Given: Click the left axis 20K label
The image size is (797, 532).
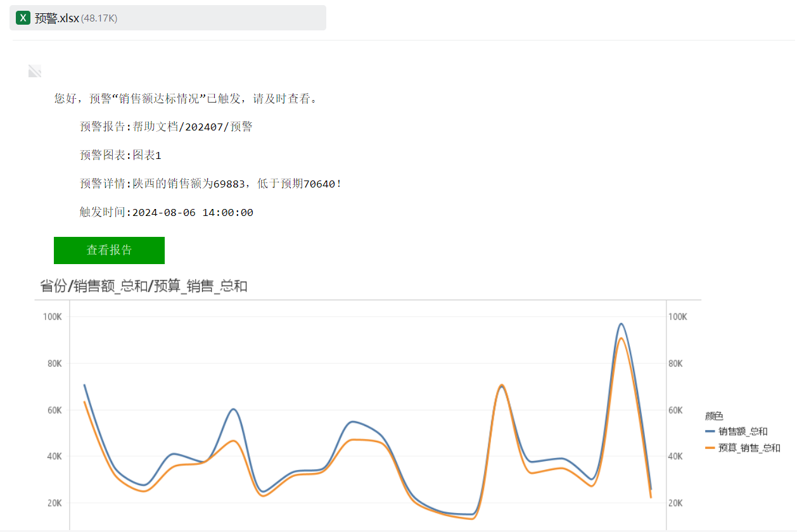Looking at the screenshot, I should pos(54,503).
